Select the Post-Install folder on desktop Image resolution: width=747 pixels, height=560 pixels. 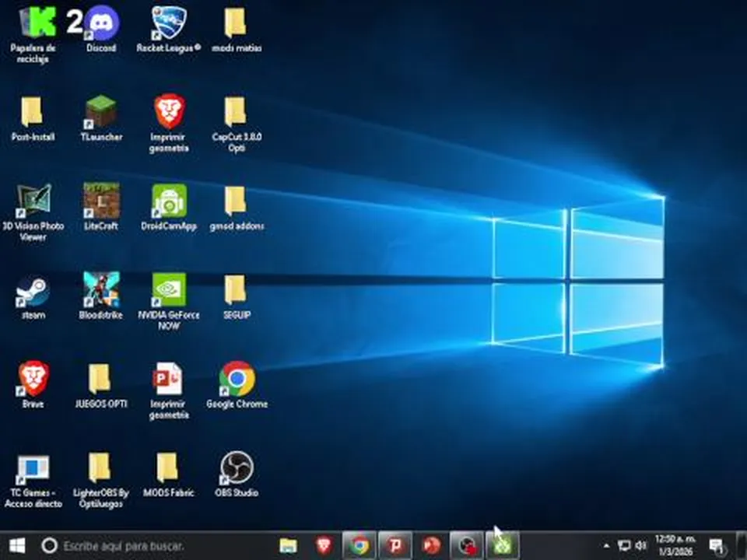33,119
